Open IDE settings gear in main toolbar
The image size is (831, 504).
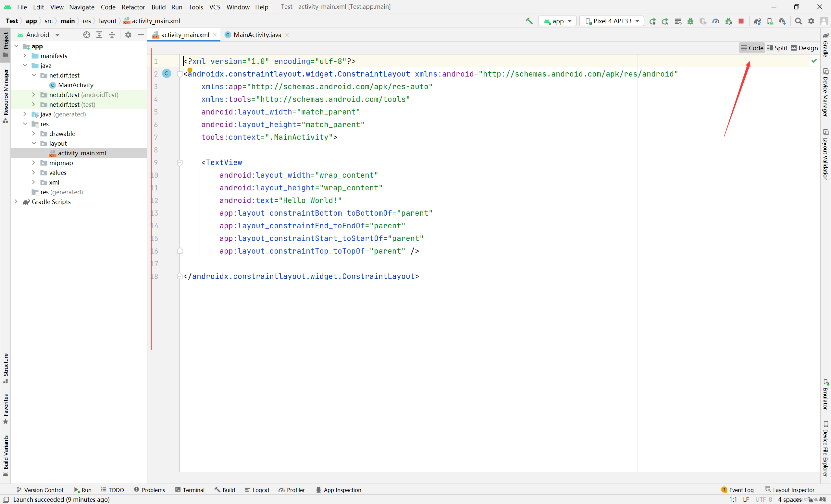811,21
